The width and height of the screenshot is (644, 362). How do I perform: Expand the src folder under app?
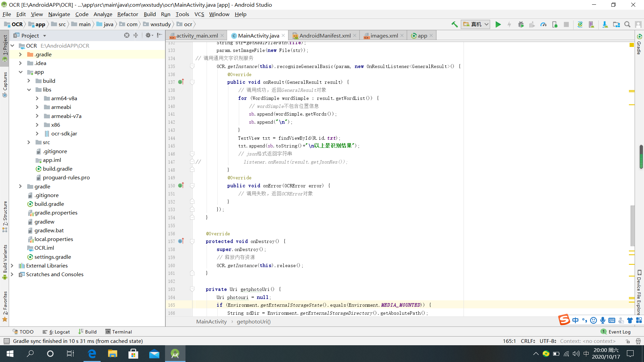[29, 142]
